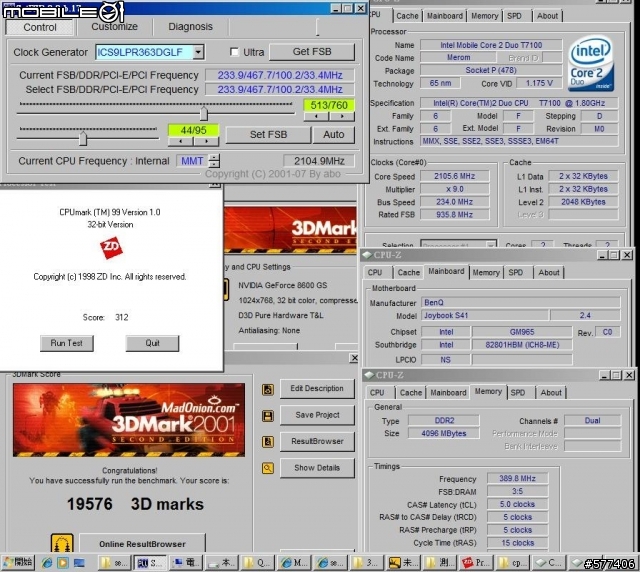640x572 pixels.
Task: Open the '未...' paint taskbar item
Action: (x=404, y=563)
